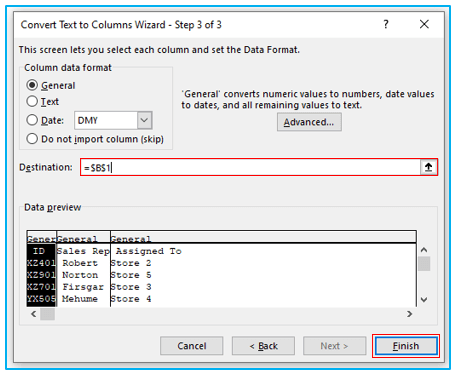Screen dimensions: 456x377
Task: Go to previous step with Back
Action: coord(263,346)
